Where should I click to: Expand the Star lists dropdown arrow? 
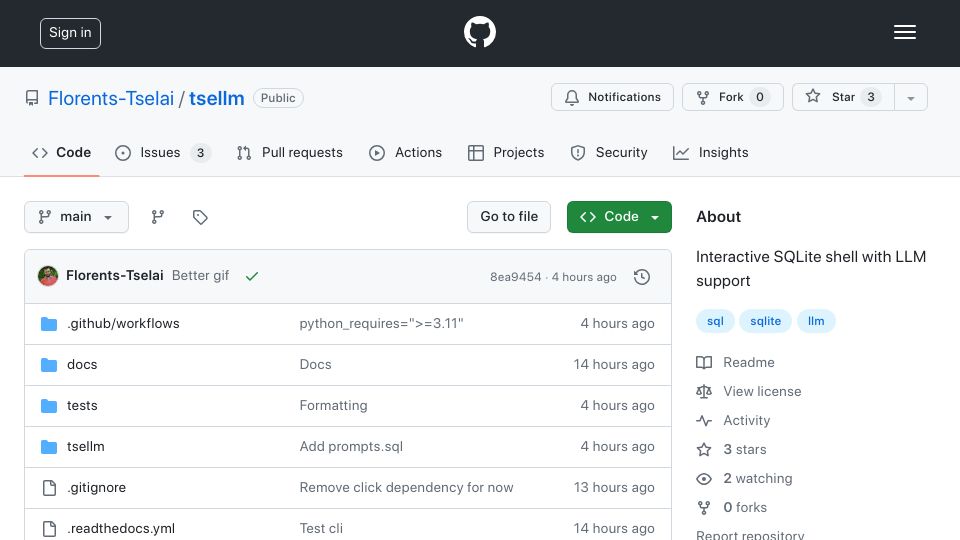pyautogui.click(x=911, y=97)
